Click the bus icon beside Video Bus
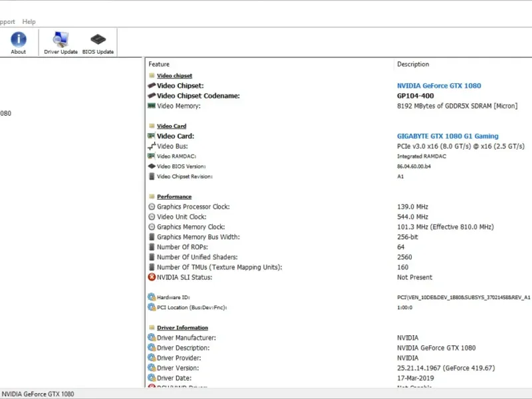 click(x=152, y=146)
